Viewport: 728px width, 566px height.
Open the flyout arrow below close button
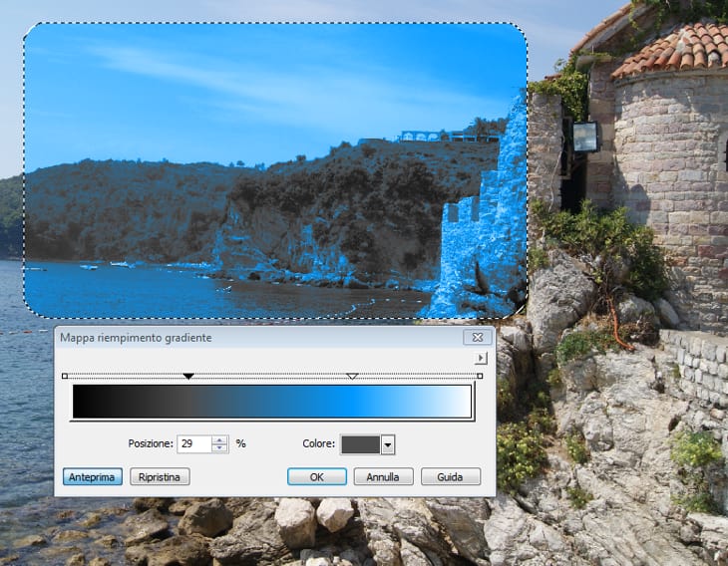(481, 357)
